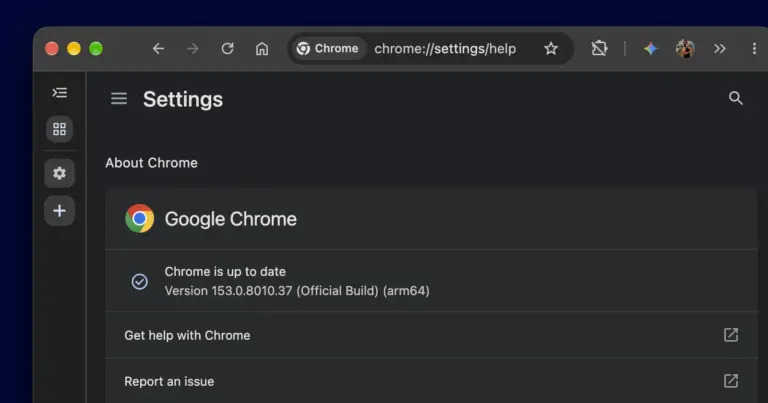Click the Google Chrome title text

pos(231,219)
